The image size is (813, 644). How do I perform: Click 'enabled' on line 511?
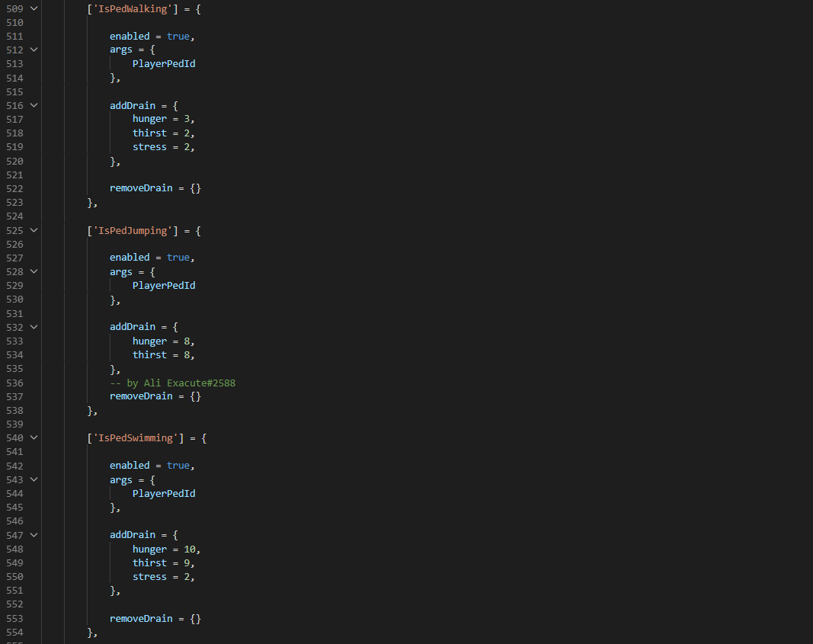coord(130,37)
